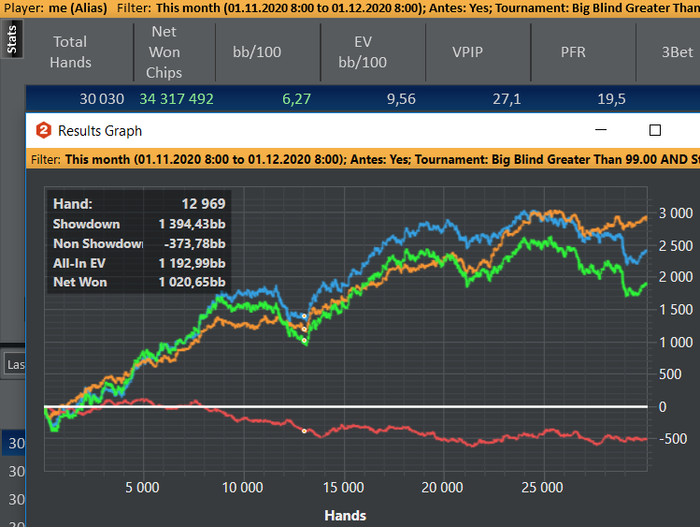Image resolution: width=700 pixels, height=527 pixels.
Task: Select the 27,1 VPIP value
Action: pos(507,99)
